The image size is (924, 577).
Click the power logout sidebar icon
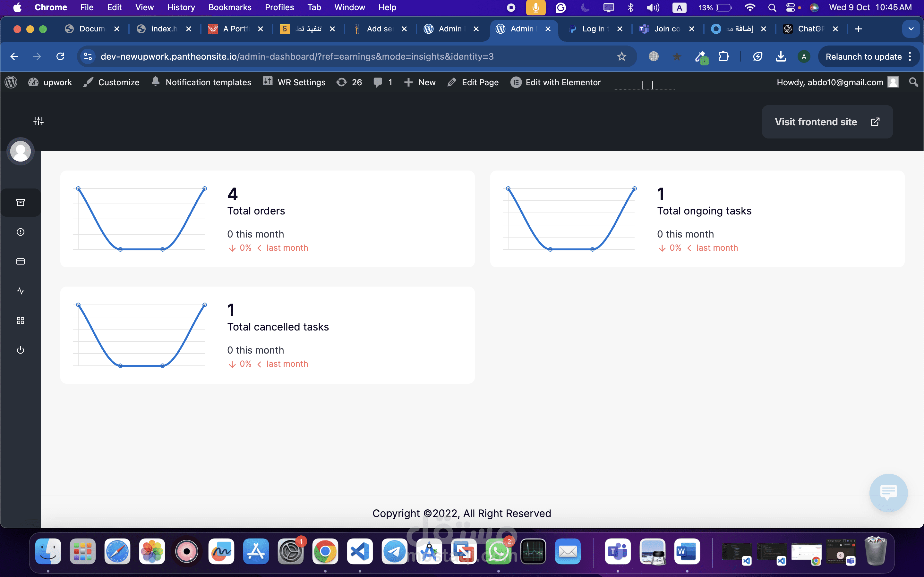tap(21, 350)
